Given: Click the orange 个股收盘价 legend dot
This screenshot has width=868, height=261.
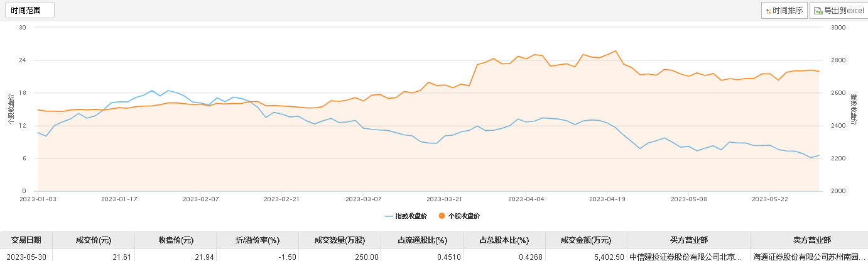Looking at the screenshot, I should (x=442, y=216).
